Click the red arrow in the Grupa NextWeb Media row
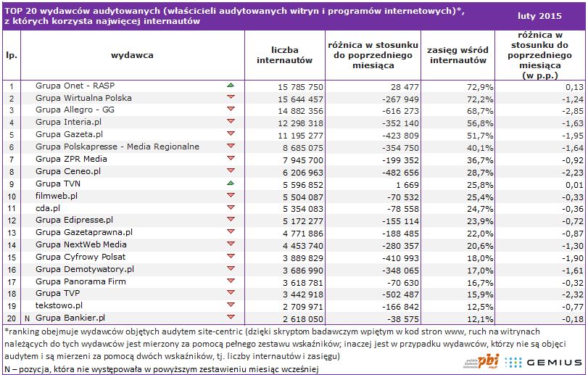588x375 pixels. point(231,244)
